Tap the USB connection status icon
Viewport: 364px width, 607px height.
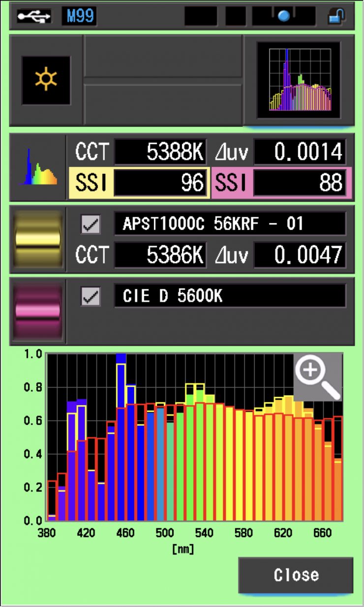click(33, 16)
